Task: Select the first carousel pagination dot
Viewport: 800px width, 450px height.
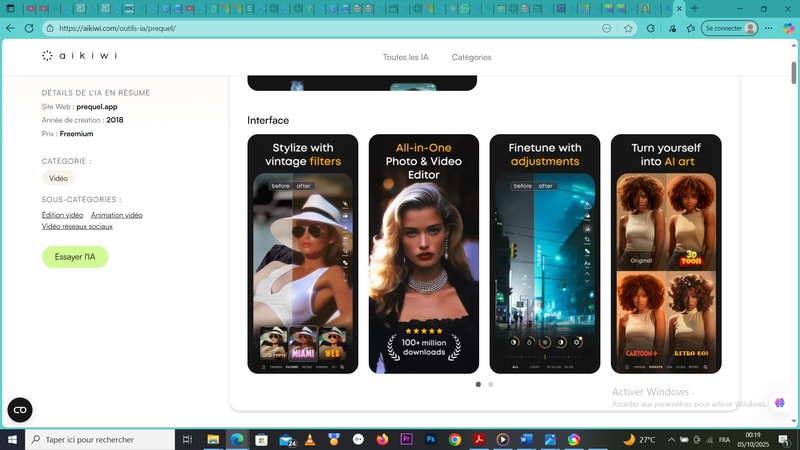Action: (x=478, y=384)
